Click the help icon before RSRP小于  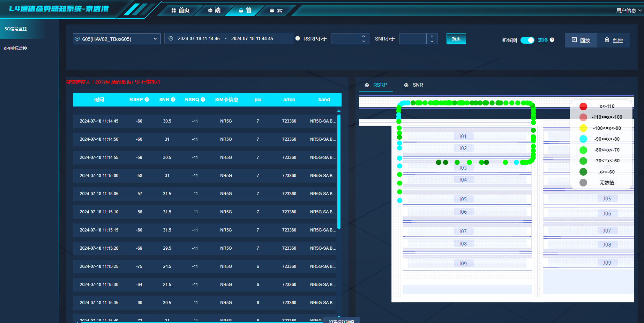click(298, 38)
